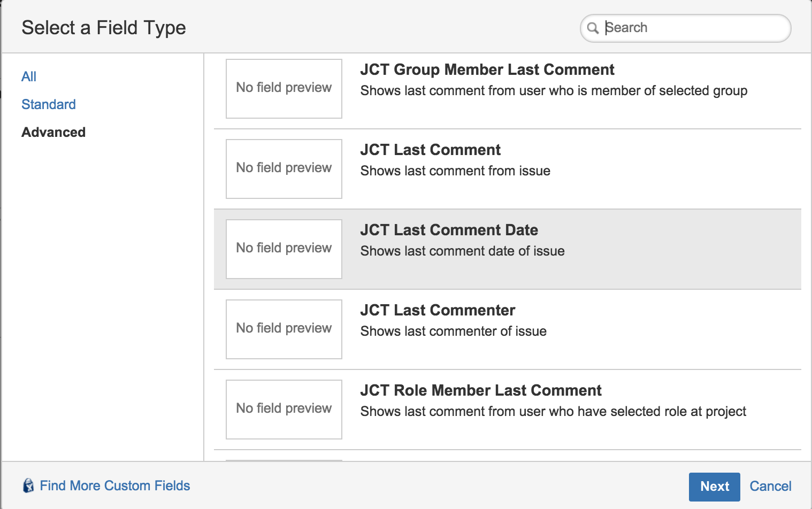This screenshot has width=812, height=509.
Task: Click preview box for JCT Group Member Last Comment
Action: (284, 89)
